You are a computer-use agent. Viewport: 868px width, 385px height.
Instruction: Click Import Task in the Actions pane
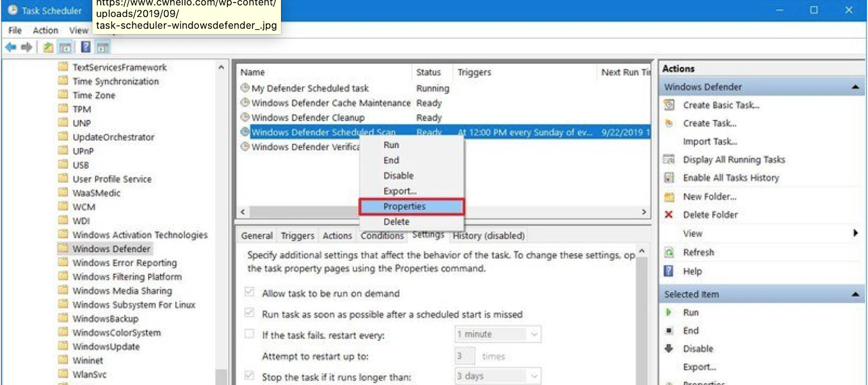pos(710,142)
